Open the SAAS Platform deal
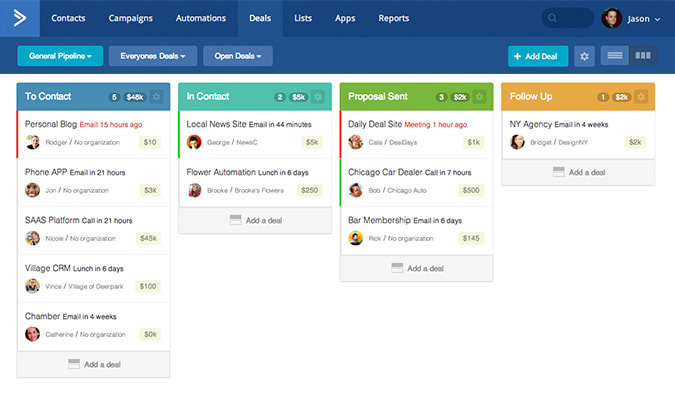This screenshot has height=397, width=675. [52, 220]
